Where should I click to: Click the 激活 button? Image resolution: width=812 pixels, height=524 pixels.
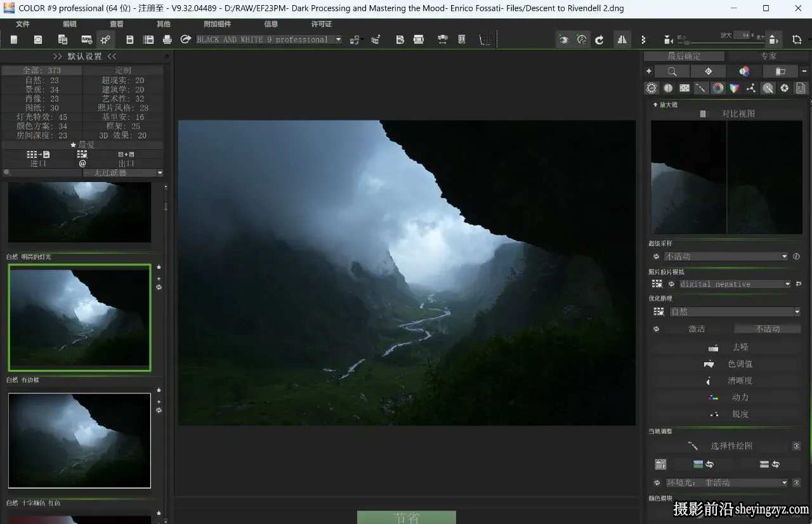click(697, 329)
